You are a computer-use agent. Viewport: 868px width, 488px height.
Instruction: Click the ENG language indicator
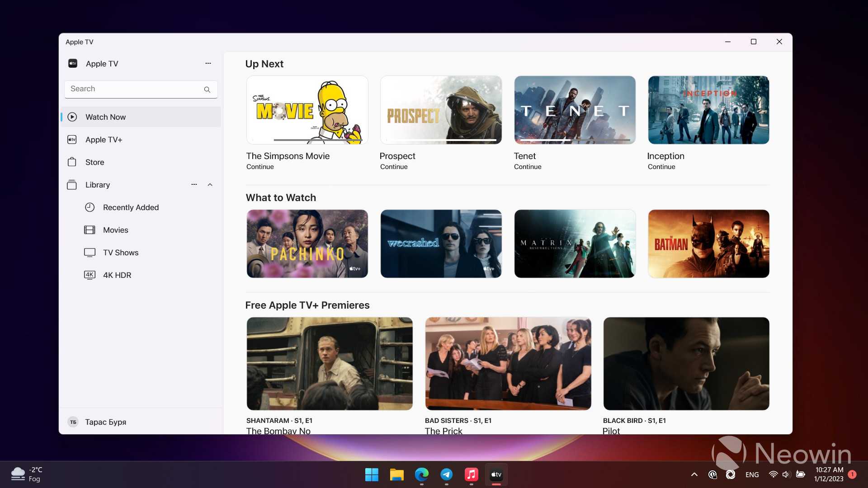click(752, 474)
